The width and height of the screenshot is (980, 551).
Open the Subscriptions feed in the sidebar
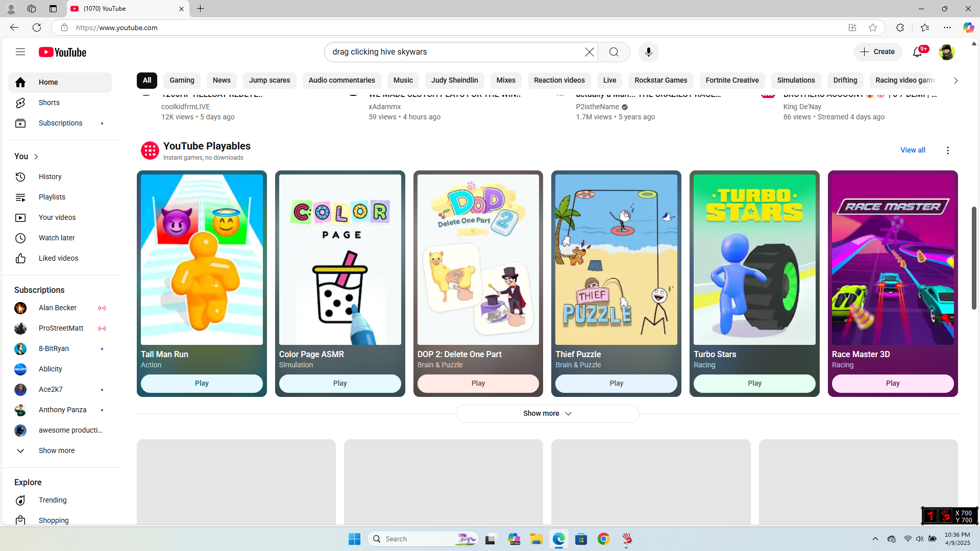coord(60,123)
